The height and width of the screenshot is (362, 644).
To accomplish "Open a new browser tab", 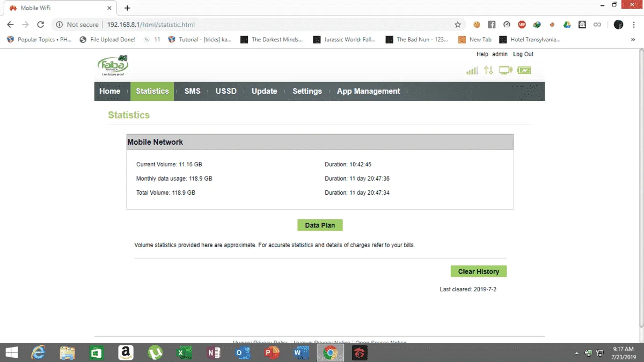I will [x=127, y=8].
